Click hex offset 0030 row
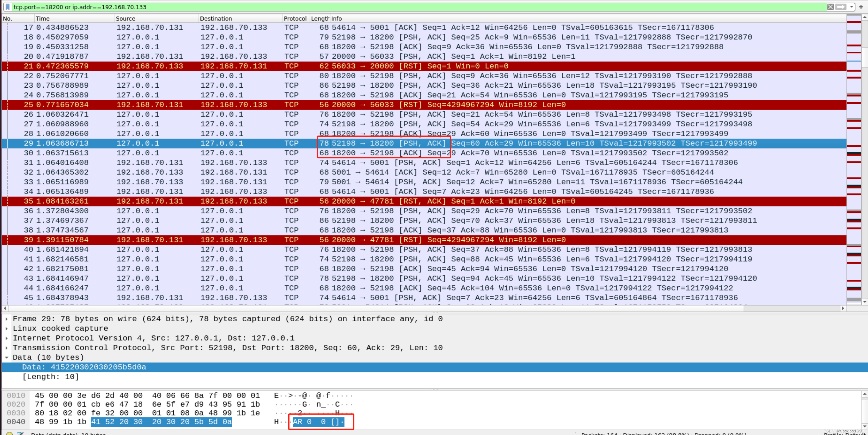Image resolution: width=868 pixels, height=435 pixels. click(x=16, y=413)
